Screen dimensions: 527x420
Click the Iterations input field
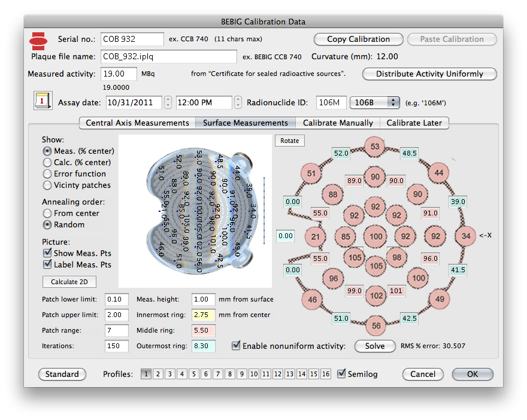117,346
